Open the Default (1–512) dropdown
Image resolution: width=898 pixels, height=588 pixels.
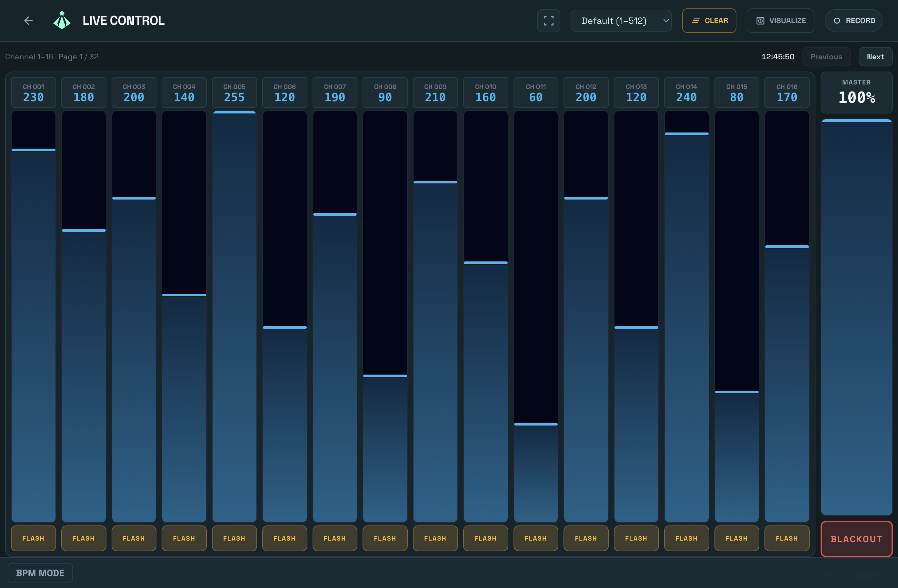621,21
